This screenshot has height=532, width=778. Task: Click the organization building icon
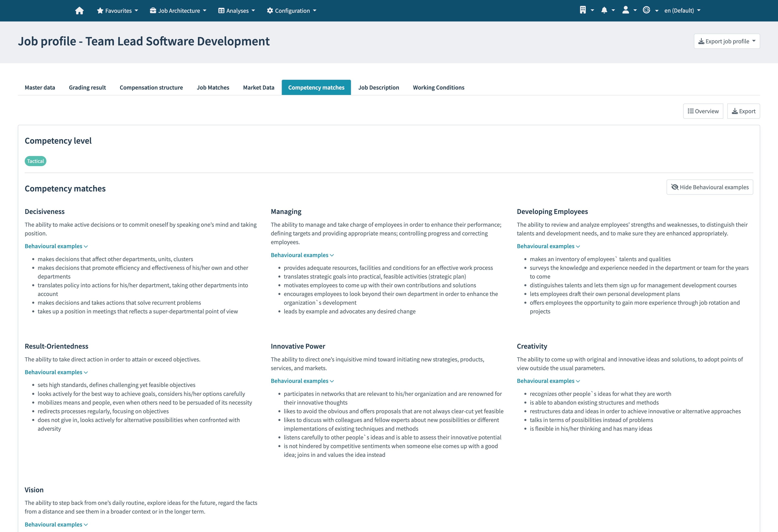click(x=583, y=10)
